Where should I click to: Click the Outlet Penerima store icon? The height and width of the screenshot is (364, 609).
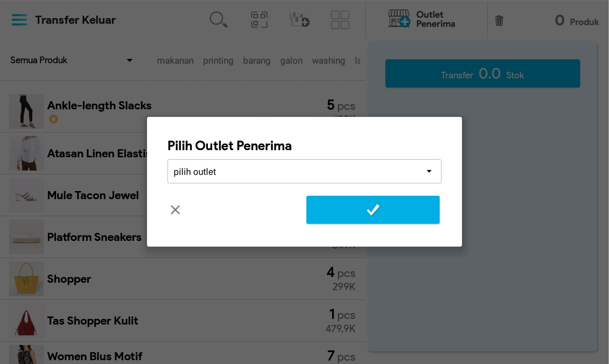point(399,19)
